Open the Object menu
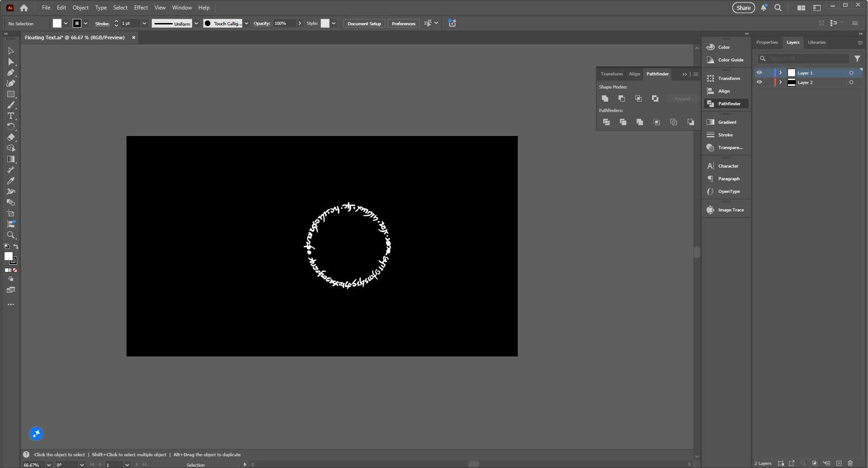This screenshot has width=868, height=468. (x=81, y=8)
